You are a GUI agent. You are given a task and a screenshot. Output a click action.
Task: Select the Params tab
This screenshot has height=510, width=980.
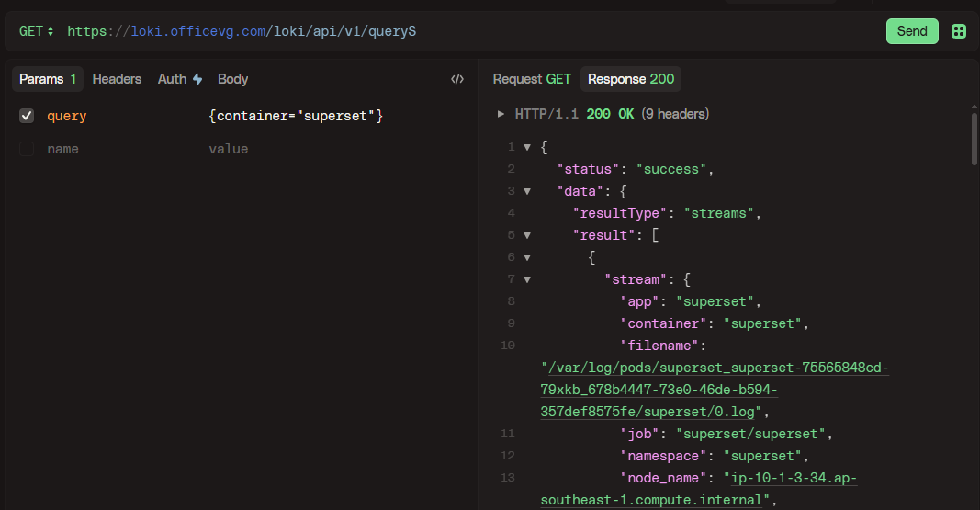(48, 79)
